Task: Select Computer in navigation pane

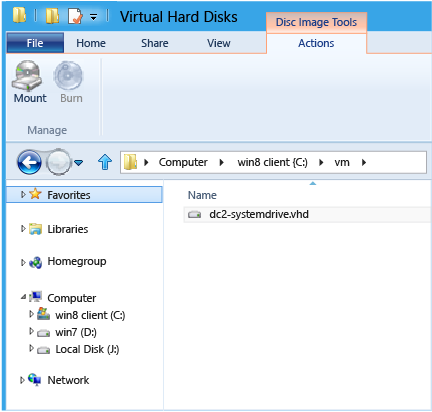Action: [x=72, y=298]
